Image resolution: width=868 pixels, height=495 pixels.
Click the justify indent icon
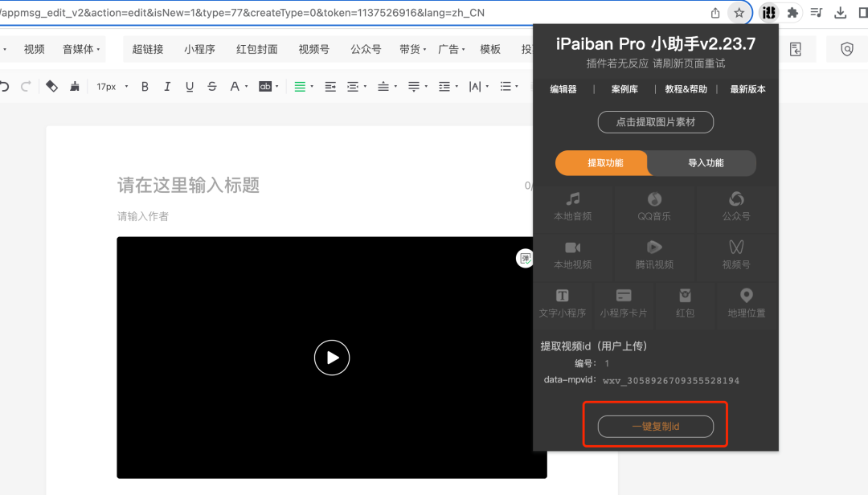tap(330, 86)
